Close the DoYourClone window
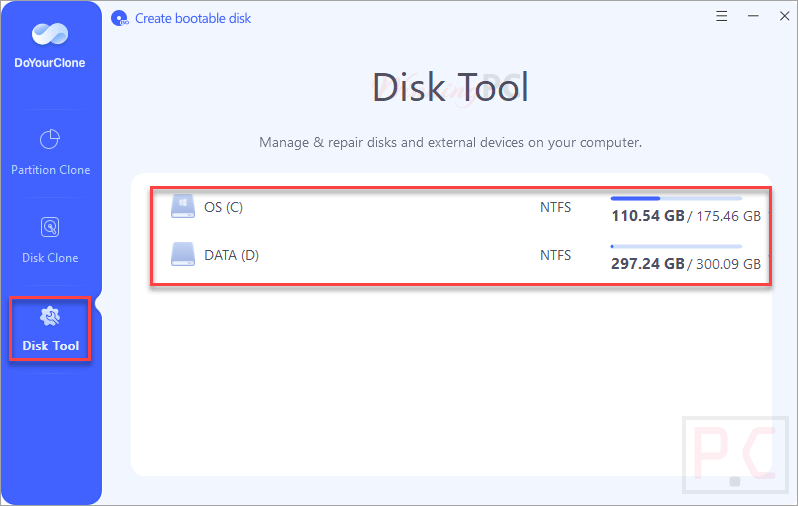This screenshot has width=798, height=506. tap(784, 16)
